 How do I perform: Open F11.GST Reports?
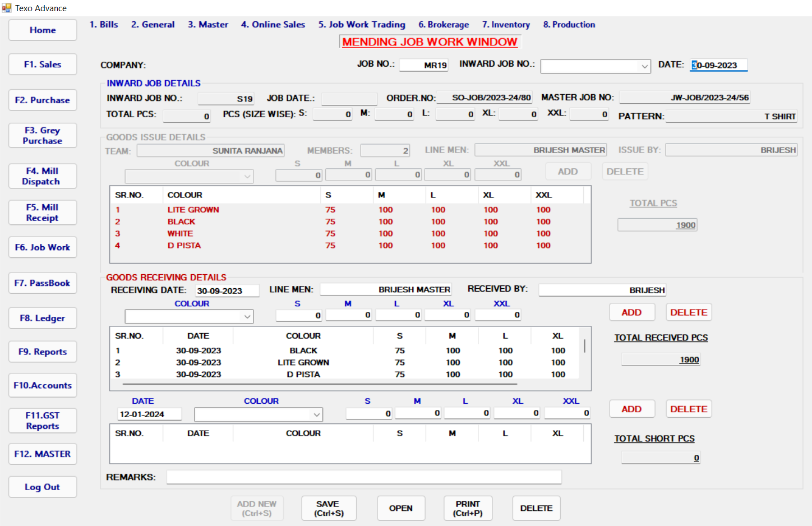43,421
